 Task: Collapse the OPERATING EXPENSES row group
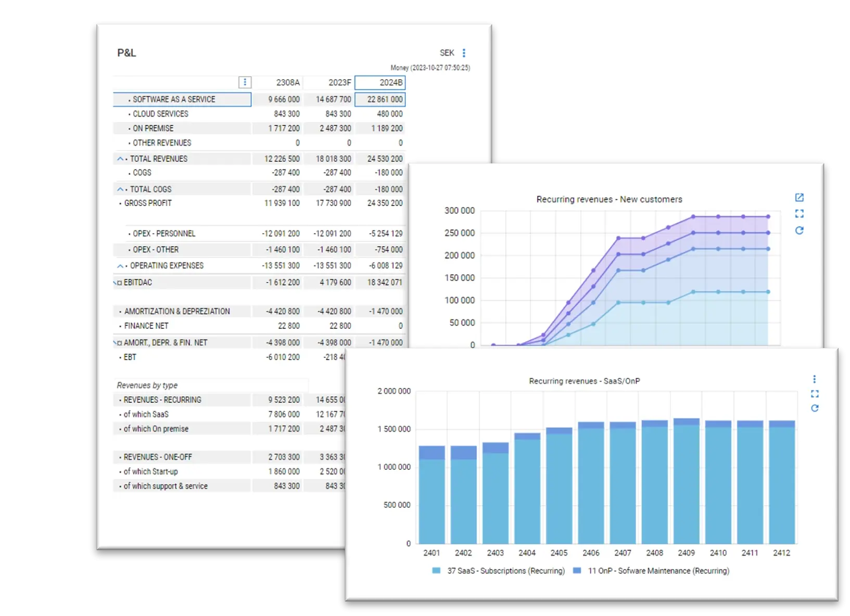click(x=120, y=266)
